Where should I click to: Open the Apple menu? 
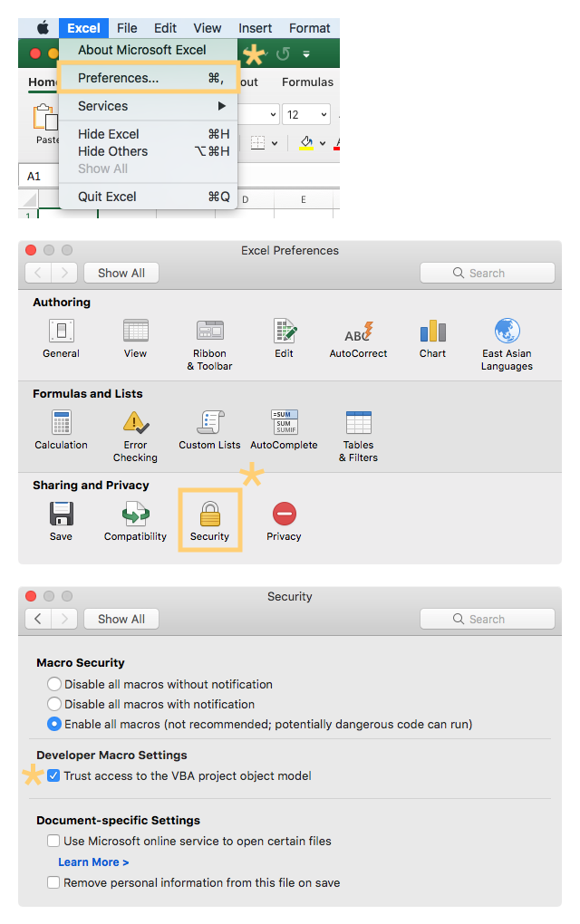tap(43, 28)
